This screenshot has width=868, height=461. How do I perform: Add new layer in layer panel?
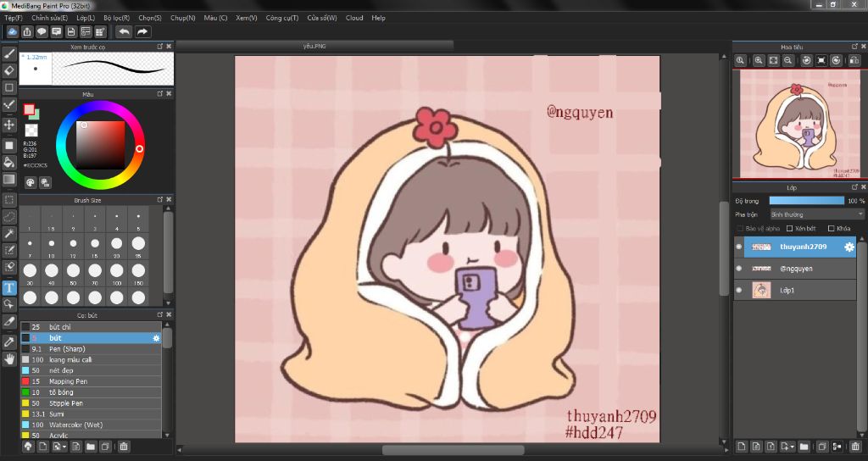click(x=742, y=446)
